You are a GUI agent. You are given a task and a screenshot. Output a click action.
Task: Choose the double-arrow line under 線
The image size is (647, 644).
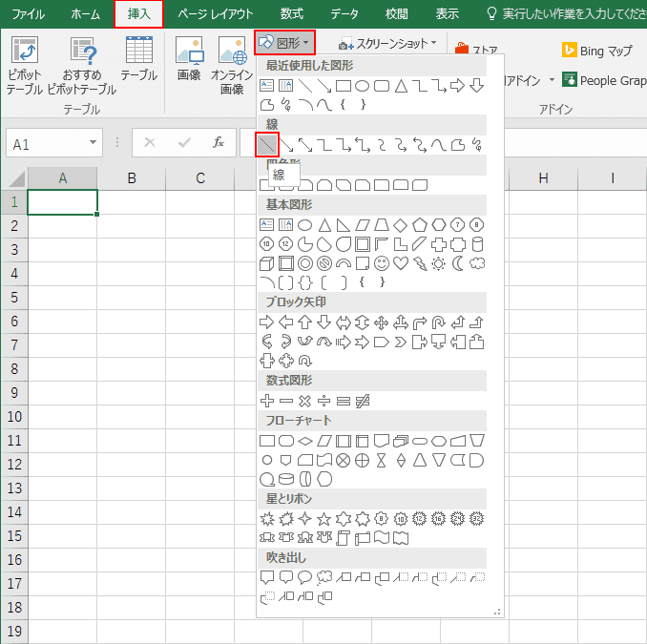click(x=305, y=145)
